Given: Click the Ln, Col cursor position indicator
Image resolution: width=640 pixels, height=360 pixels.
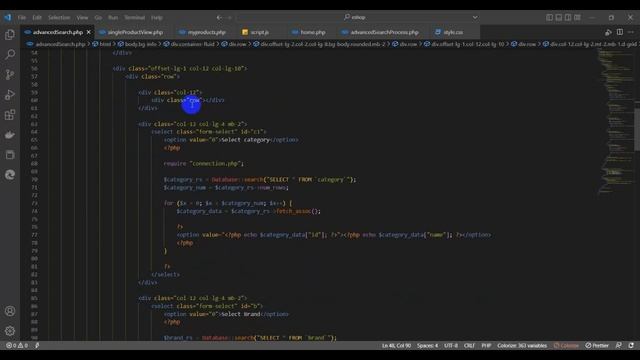Looking at the screenshot, I should pos(396,345).
